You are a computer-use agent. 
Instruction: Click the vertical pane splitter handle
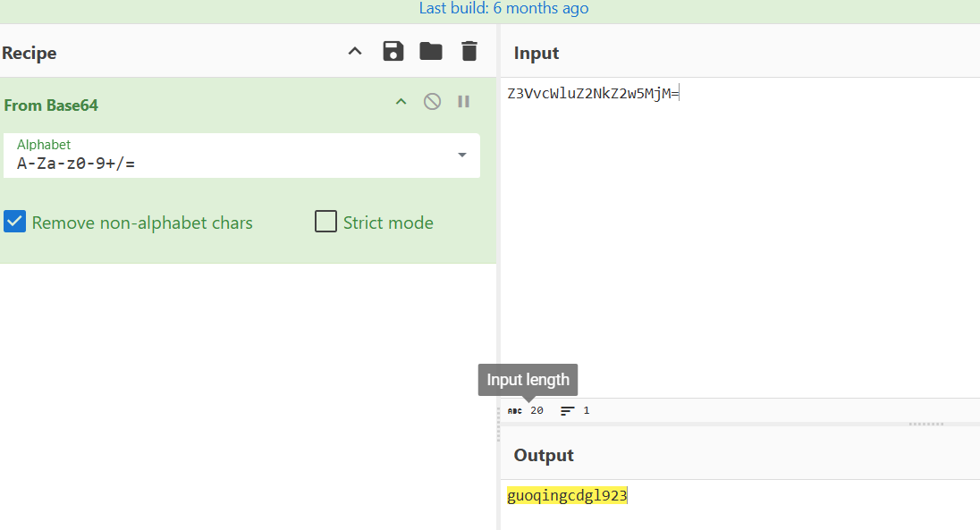point(498,424)
